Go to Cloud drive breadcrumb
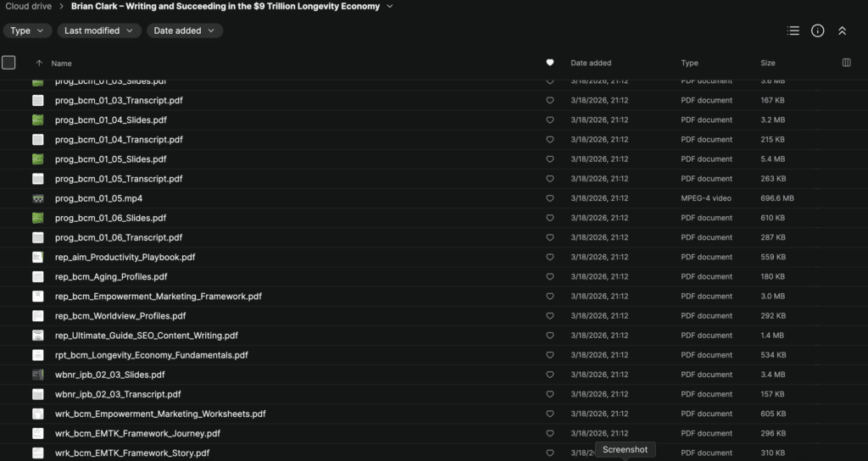This screenshot has width=868, height=461. tap(28, 7)
